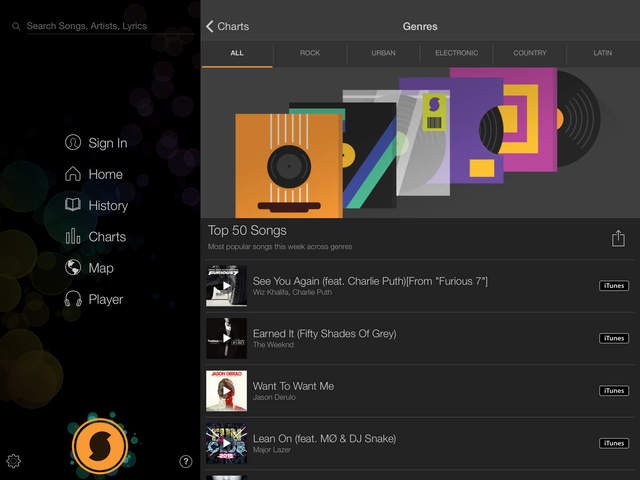640x480 pixels.
Task: Open the See You Again song title
Action: coord(370,281)
